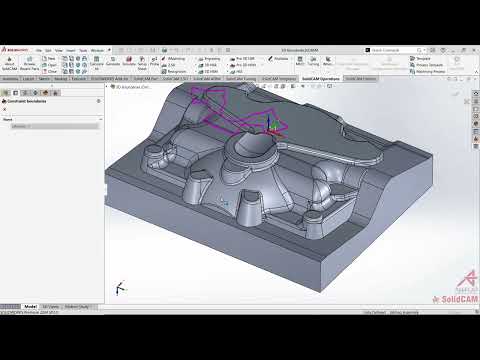The image size is (480, 360).
Task: Click Machining Process button
Action: tap(428, 71)
